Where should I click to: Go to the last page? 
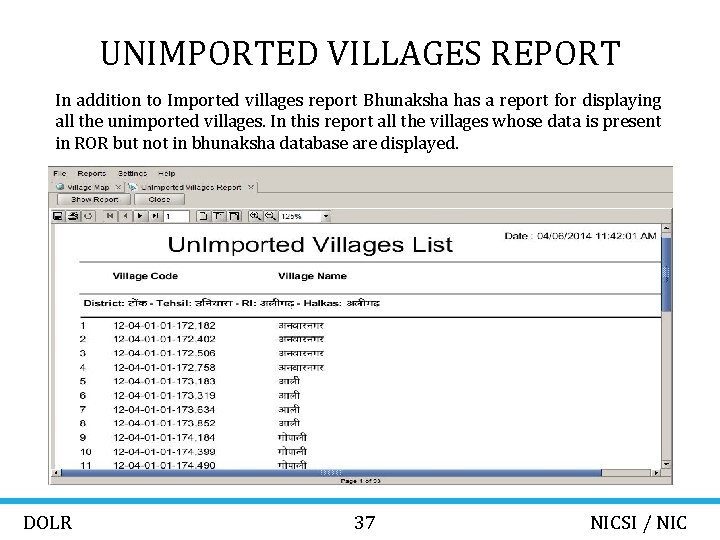tap(156, 216)
